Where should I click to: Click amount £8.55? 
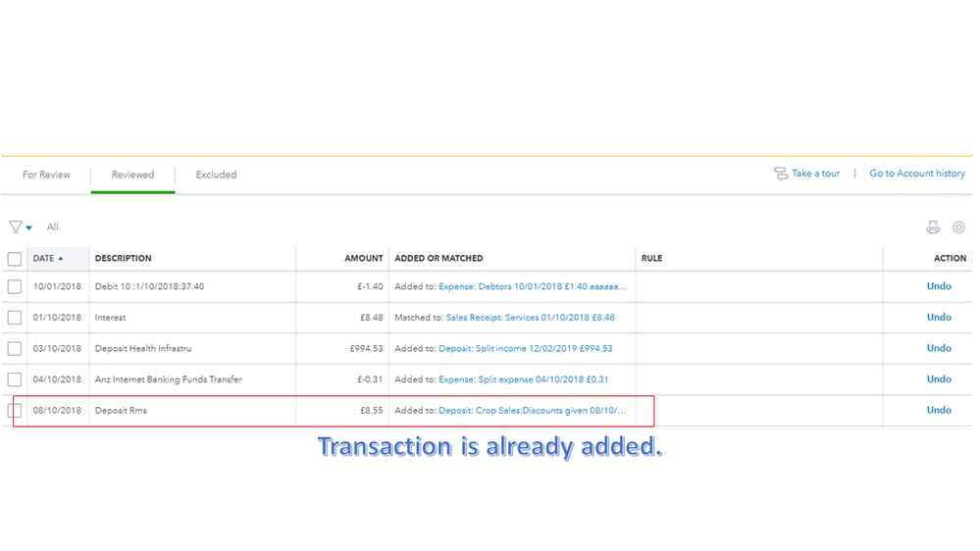(371, 411)
